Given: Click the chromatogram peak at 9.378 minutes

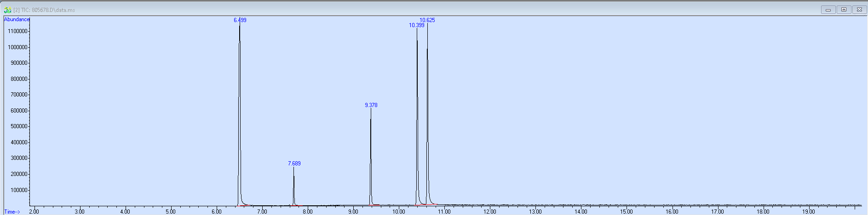Looking at the screenshot, I should click(371, 157).
